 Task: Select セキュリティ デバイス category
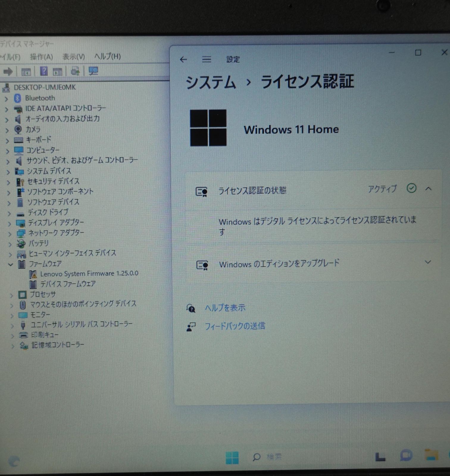coord(53,181)
